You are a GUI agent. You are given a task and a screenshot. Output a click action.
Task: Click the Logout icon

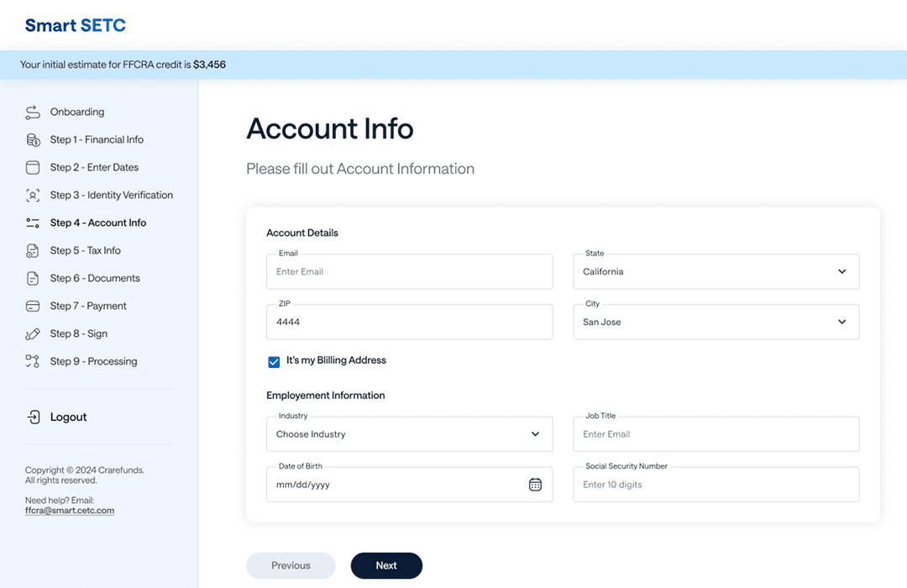point(32,417)
